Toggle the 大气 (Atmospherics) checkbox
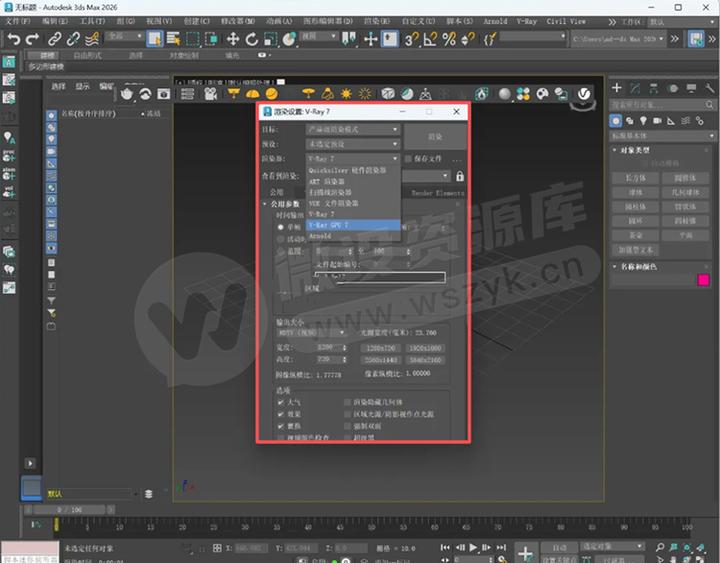 point(281,401)
